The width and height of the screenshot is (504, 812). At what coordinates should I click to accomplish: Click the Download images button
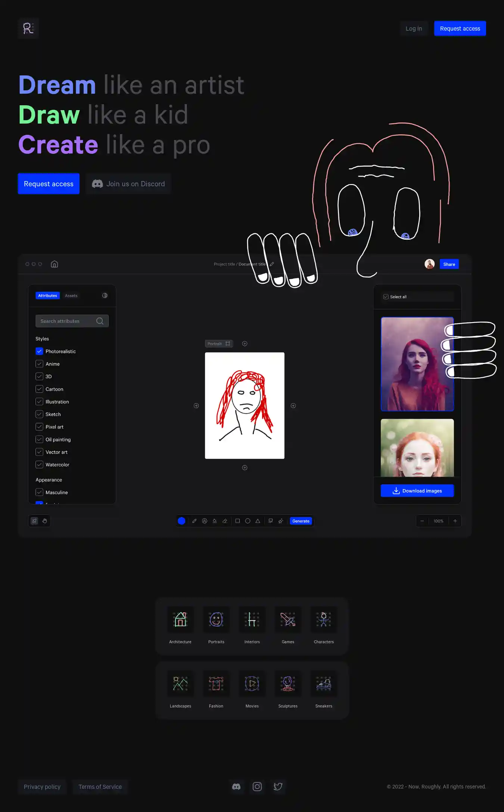pyautogui.click(x=417, y=491)
